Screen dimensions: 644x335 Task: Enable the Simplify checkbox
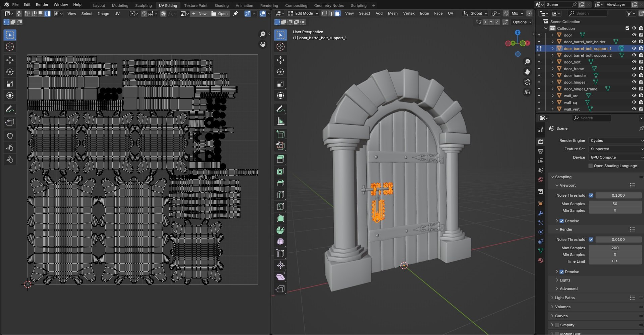557,325
